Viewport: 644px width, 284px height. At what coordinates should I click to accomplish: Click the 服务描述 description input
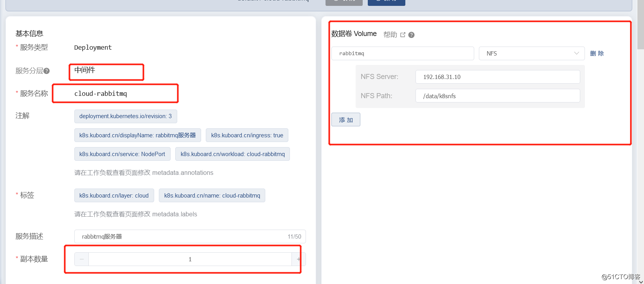pyautogui.click(x=190, y=236)
